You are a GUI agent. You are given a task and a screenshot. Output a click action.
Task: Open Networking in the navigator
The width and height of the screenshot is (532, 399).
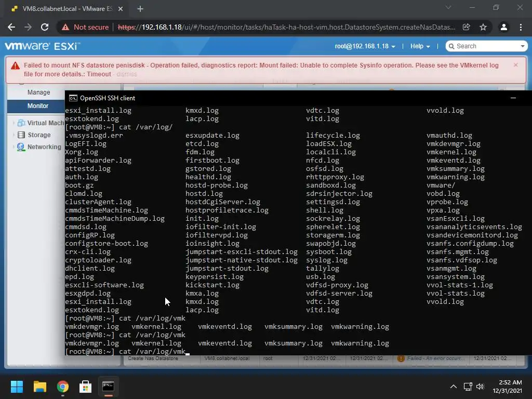tap(44, 147)
